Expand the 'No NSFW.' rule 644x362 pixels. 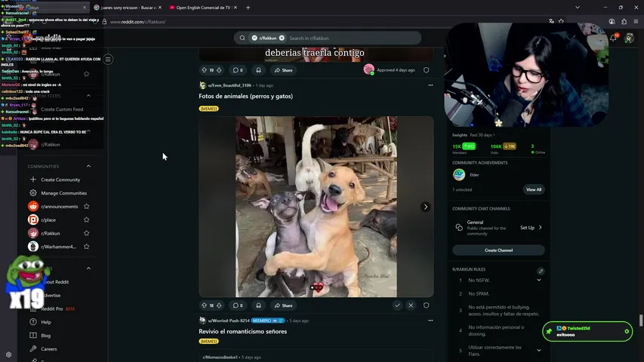[539, 281]
